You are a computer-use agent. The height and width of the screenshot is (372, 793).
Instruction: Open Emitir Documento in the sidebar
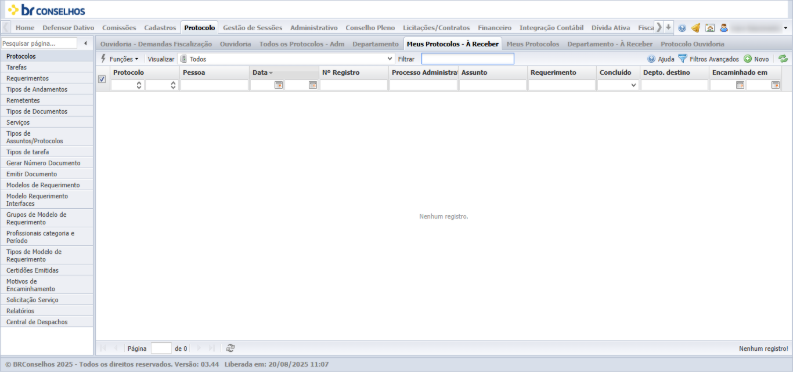coord(47,174)
